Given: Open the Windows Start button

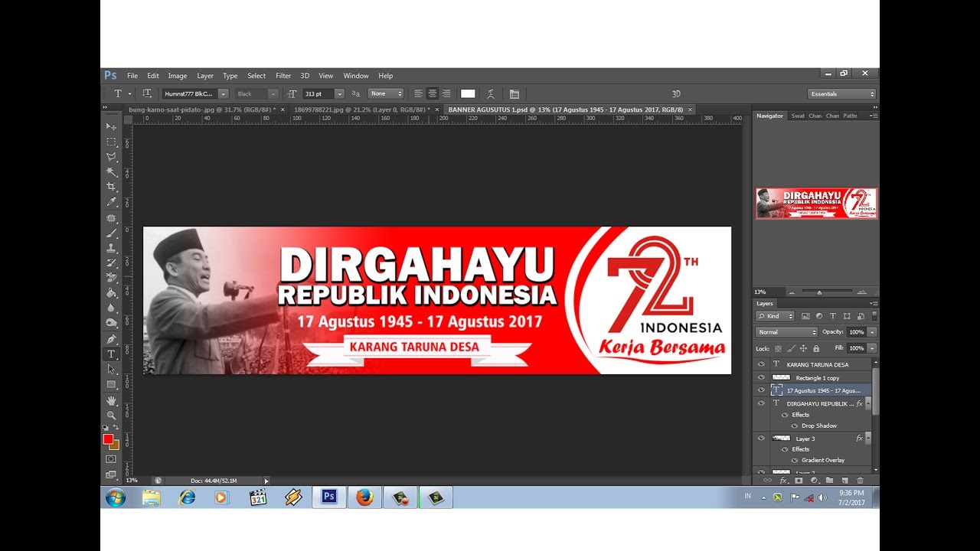Looking at the screenshot, I should pos(116,497).
